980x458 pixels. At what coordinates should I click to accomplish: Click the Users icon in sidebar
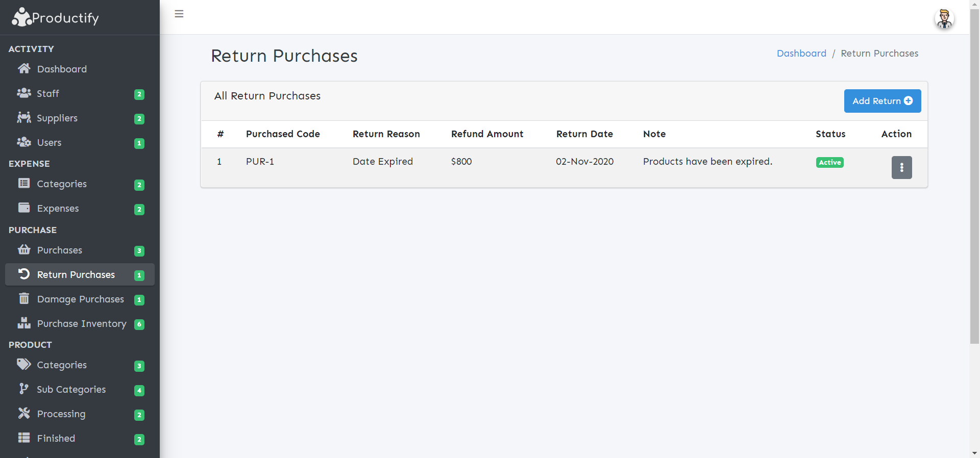(24, 142)
